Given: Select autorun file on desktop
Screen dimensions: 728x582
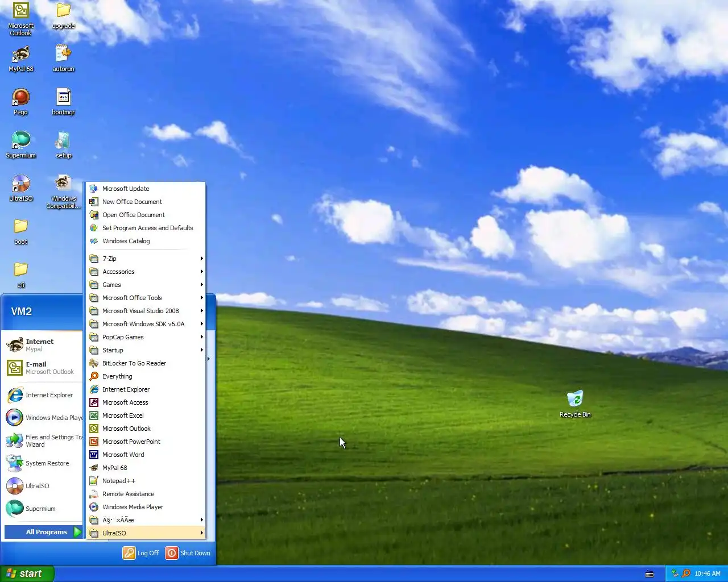Looking at the screenshot, I should [63, 59].
